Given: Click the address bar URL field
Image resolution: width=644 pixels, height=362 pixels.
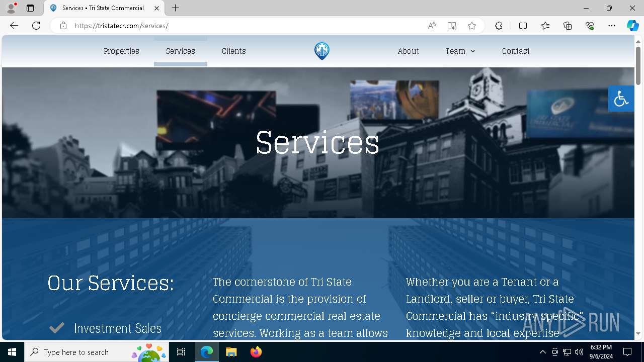Looking at the screenshot, I should (247, 26).
